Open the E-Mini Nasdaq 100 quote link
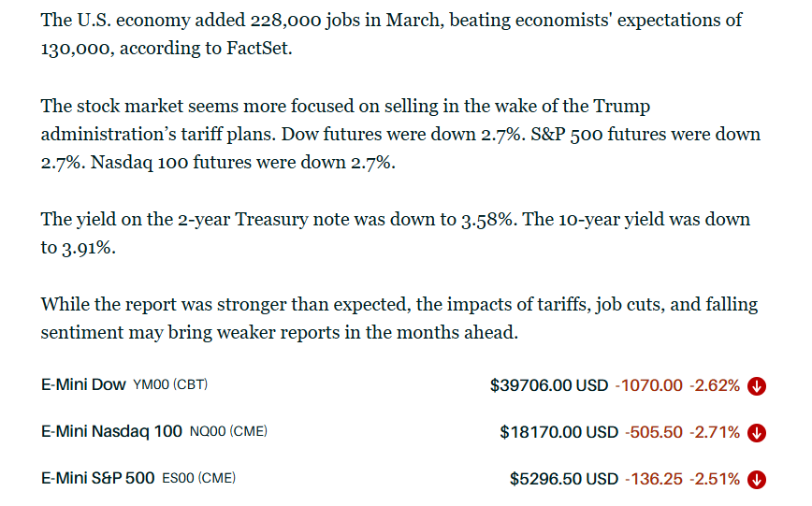The image size is (812, 506). point(111,432)
